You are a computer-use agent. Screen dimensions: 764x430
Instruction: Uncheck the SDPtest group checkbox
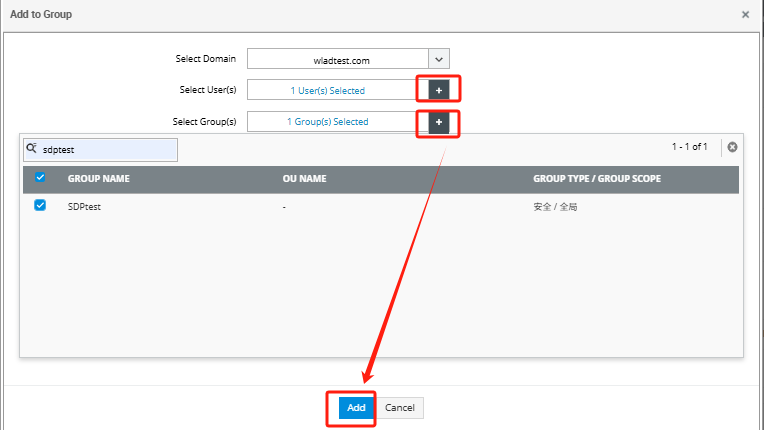pos(40,206)
